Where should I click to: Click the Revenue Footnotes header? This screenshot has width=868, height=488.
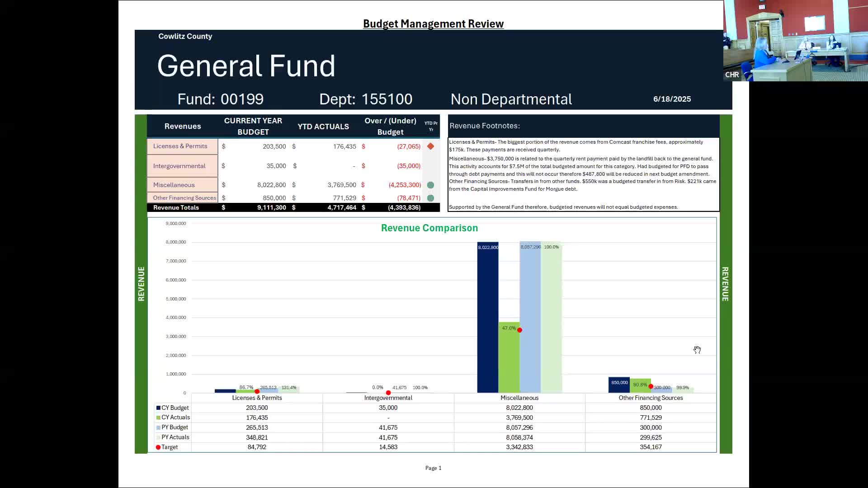pos(485,126)
